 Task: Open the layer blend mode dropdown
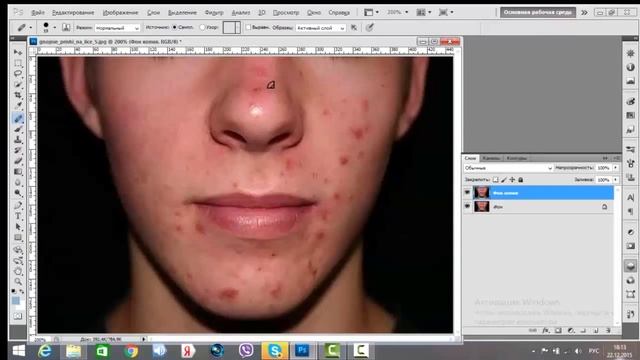pyautogui.click(x=508, y=168)
